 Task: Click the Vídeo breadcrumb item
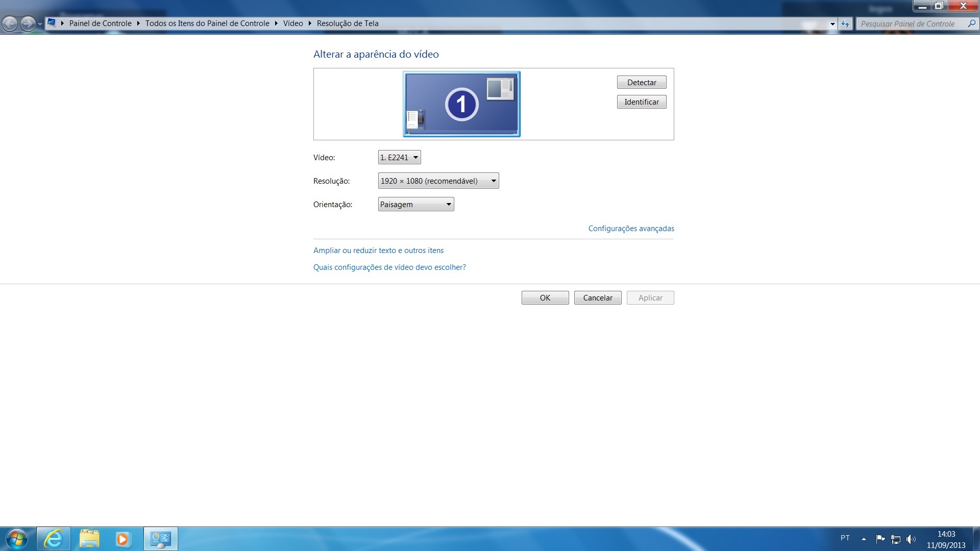click(x=293, y=23)
